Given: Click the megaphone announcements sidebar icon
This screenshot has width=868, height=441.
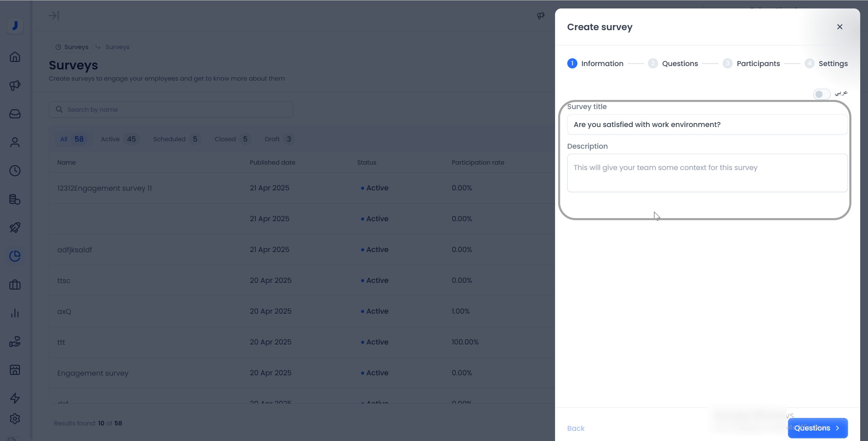Looking at the screenshot, I should point(15,85).
